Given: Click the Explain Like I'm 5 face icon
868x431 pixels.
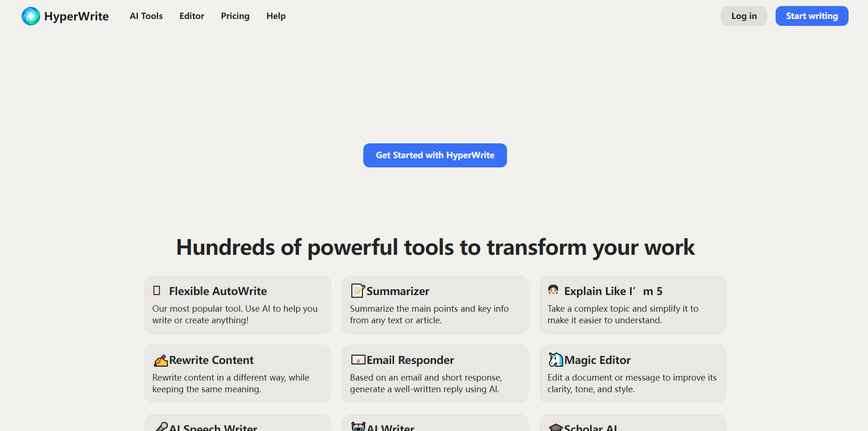Looking at the screenshot, I should coord(553,290).
